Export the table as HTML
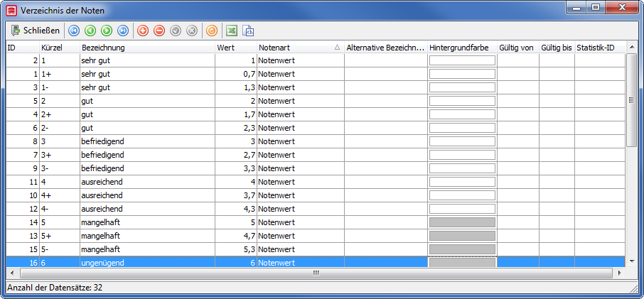 pos(249,31)
